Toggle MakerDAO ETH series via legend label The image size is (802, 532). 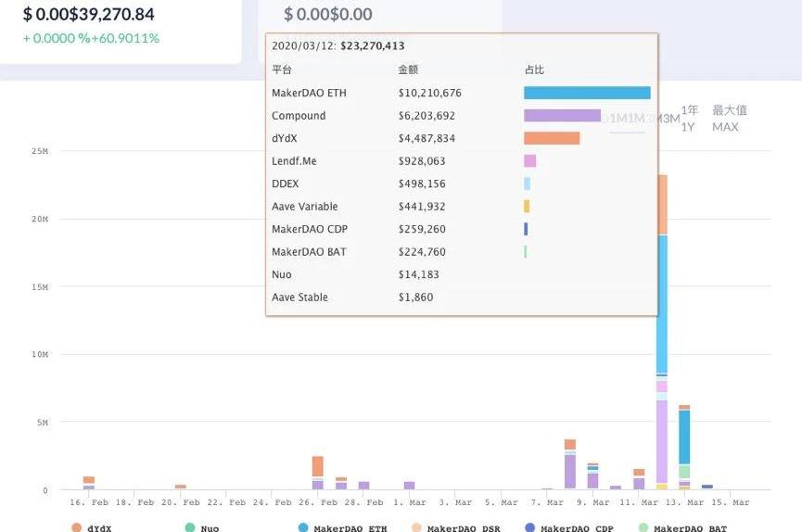click(350, 528)
